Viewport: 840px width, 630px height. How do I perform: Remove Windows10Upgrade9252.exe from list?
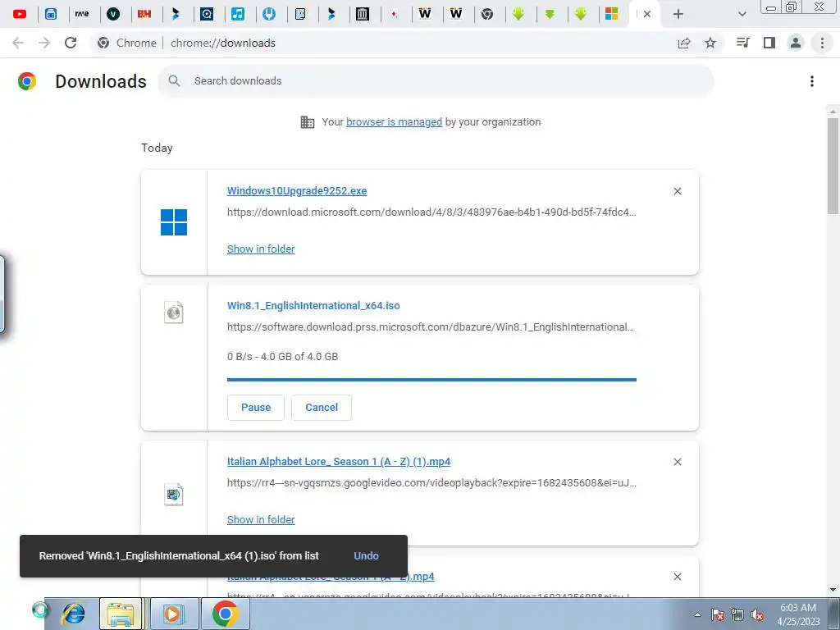[678, 191]
